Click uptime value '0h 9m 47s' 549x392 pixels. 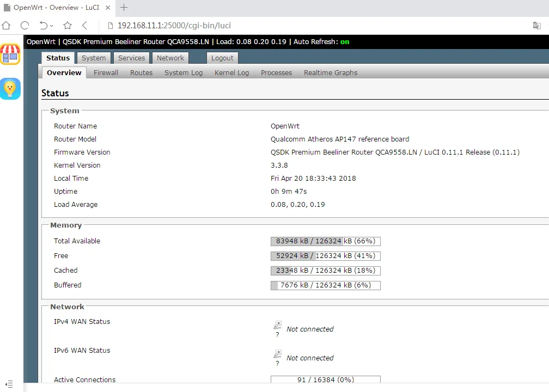pos(289,192)
